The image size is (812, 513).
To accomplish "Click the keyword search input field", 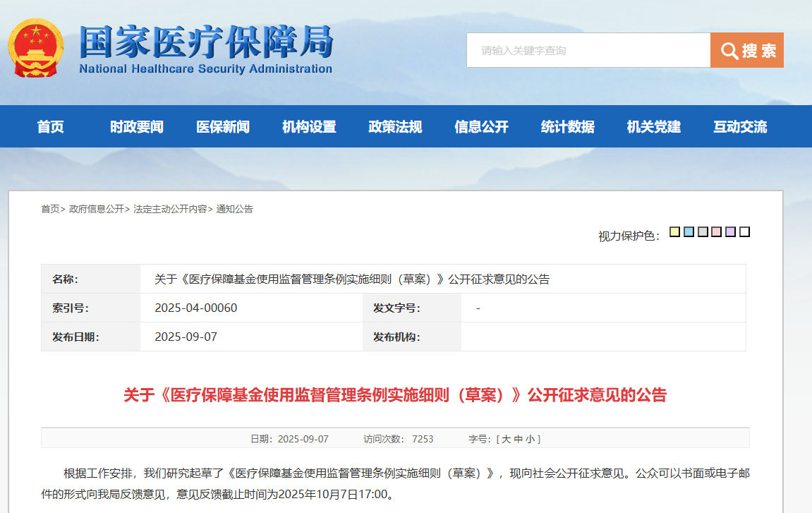I will coord(588,51).
